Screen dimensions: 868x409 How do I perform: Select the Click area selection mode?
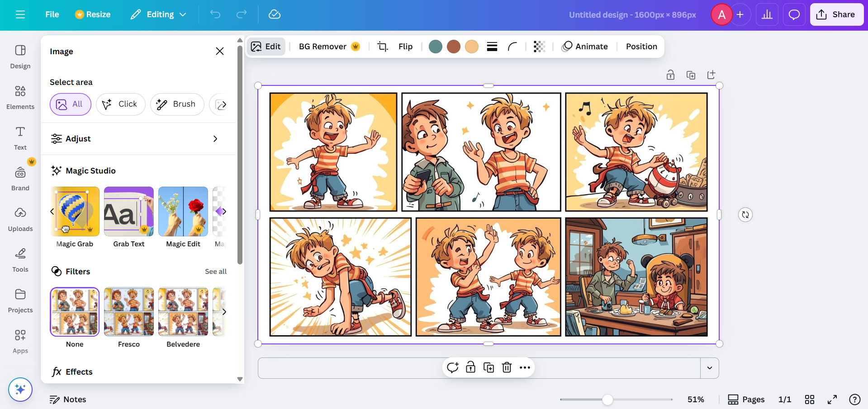pyautogui.click(x=120, y=104)
